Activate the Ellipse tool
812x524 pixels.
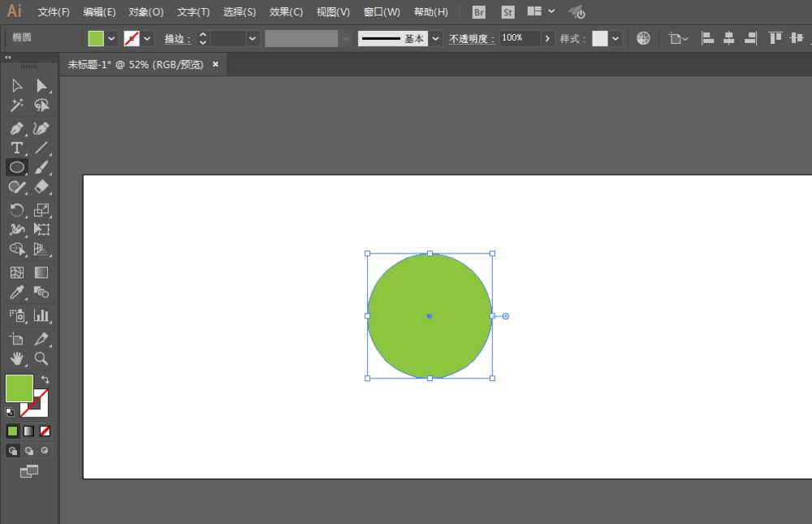click(x=16, y=167)
